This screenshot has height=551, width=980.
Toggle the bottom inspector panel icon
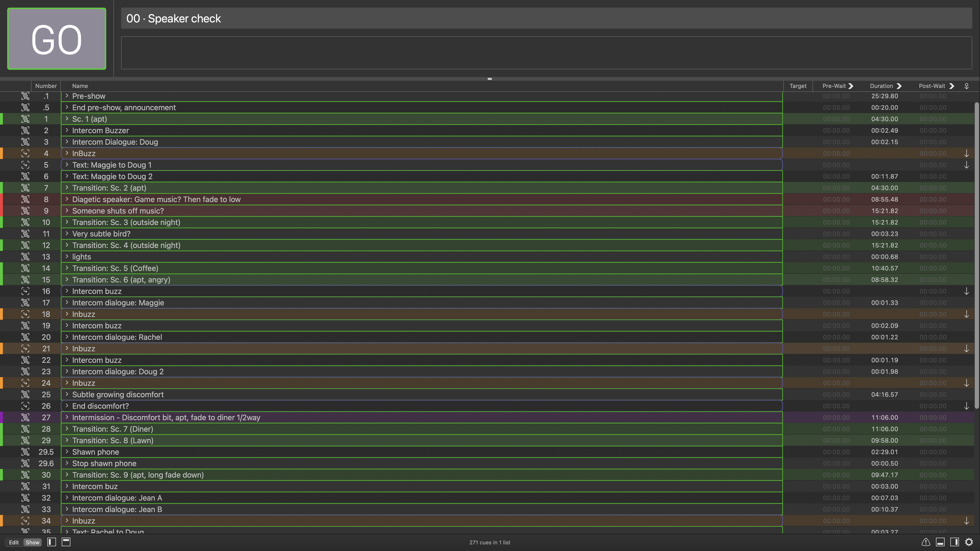click(x=940, y=542)
